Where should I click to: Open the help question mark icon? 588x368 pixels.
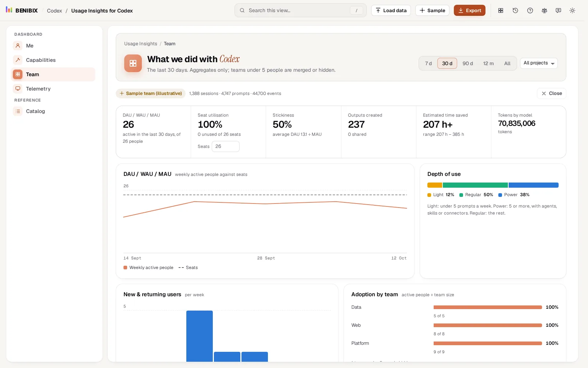[530, 10]
